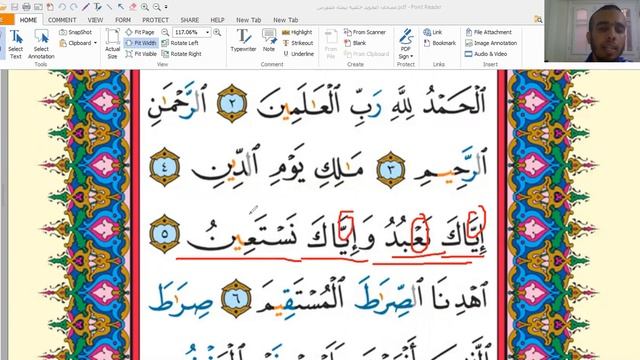This screenshot has height=360, width=640.
Task: Insert a File Attachment
Action: (x=489, y=32)
